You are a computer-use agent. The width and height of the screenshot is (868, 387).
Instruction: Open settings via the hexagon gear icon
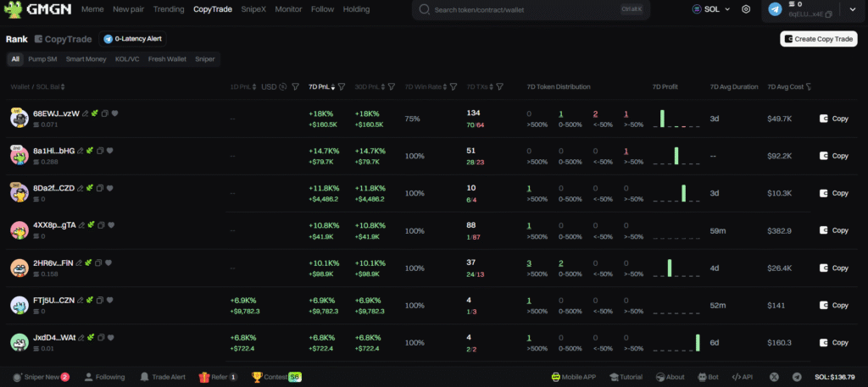(x=746, y=9)
